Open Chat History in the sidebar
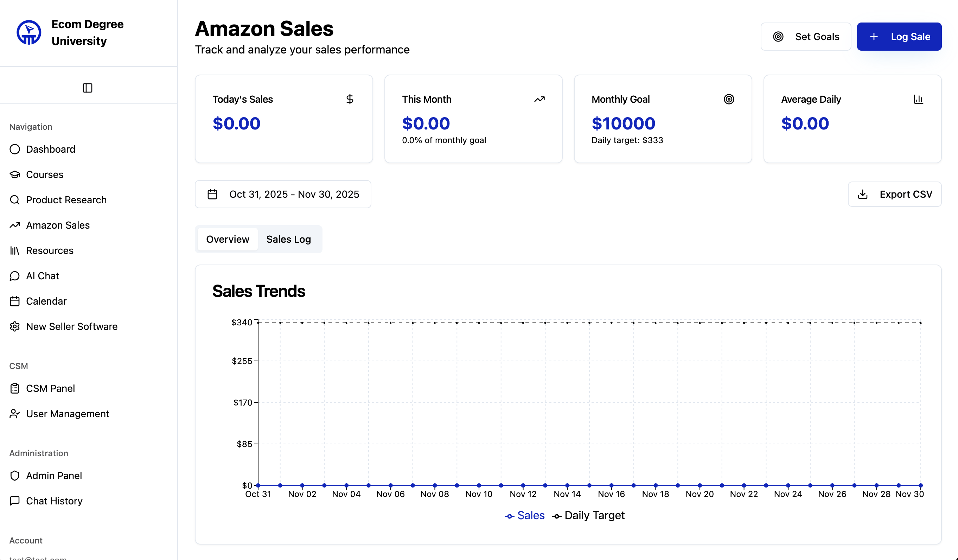Image resolution: width=958 pixels, height=560 pixels. [x=54, y=501]
